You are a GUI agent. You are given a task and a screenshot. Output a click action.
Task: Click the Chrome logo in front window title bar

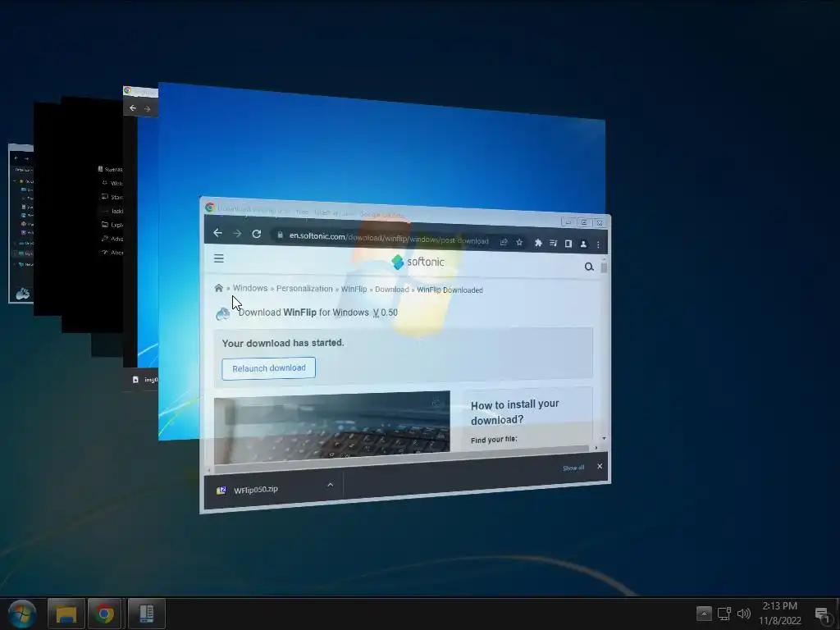(209, 208)
